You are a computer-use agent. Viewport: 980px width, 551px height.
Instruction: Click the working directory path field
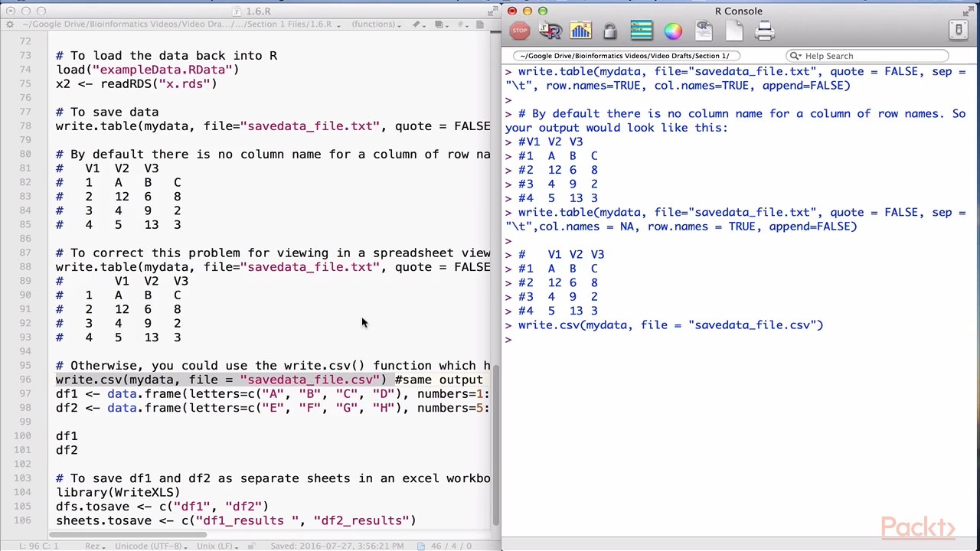point(628,56)
